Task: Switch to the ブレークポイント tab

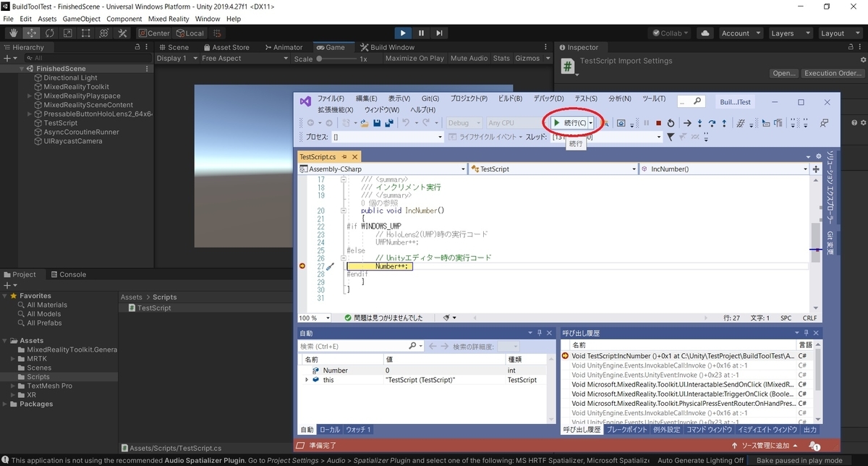Action: coord(628,429)
